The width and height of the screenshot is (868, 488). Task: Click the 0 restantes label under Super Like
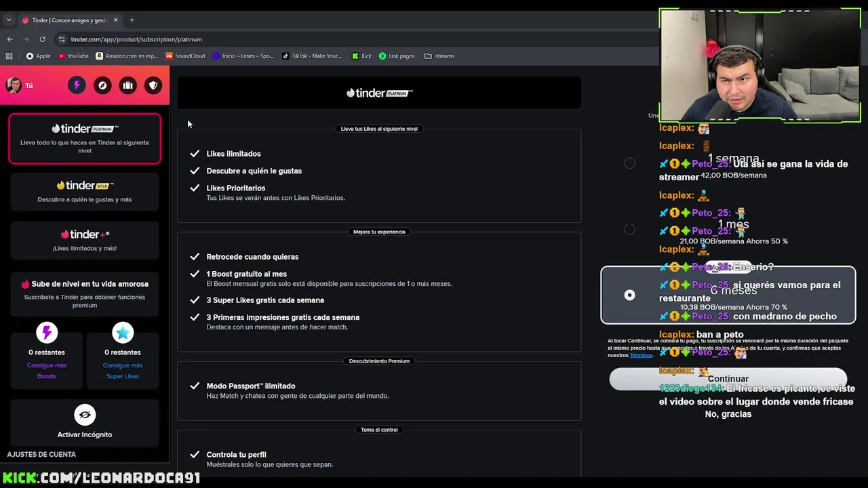[x=123, y=352]
